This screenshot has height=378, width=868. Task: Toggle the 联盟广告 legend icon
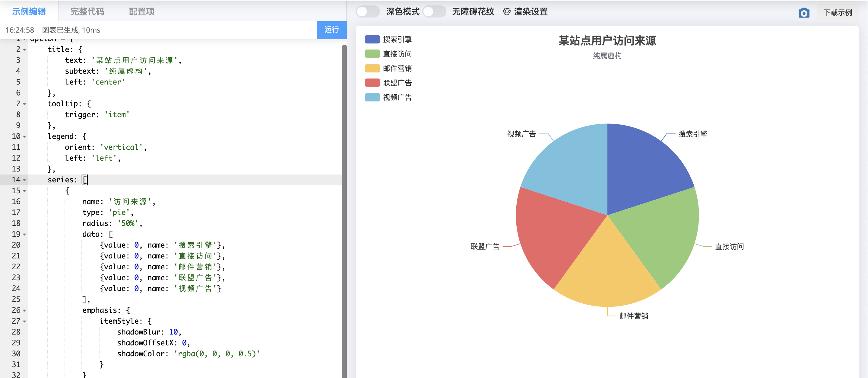(x=372, y=83)
